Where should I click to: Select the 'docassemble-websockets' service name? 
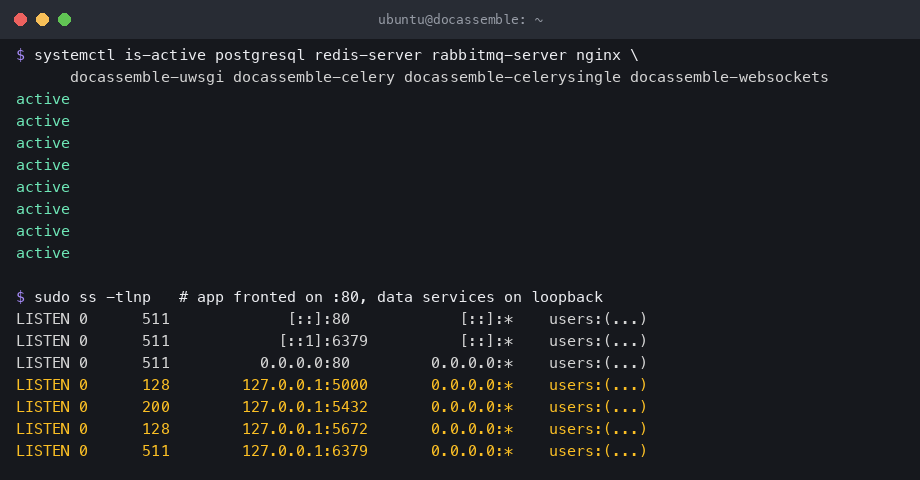[x=729, y=77]
